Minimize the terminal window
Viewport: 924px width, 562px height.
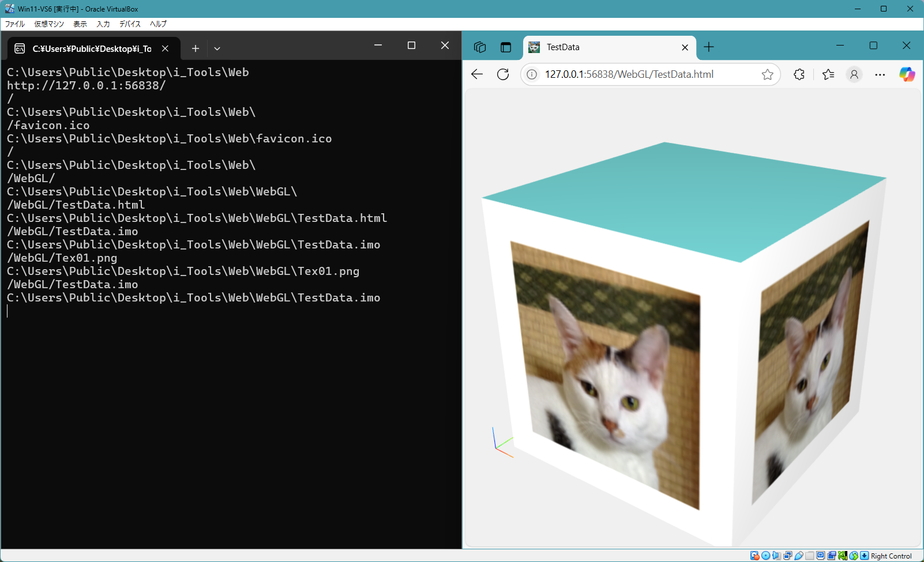tap(378, 46)
